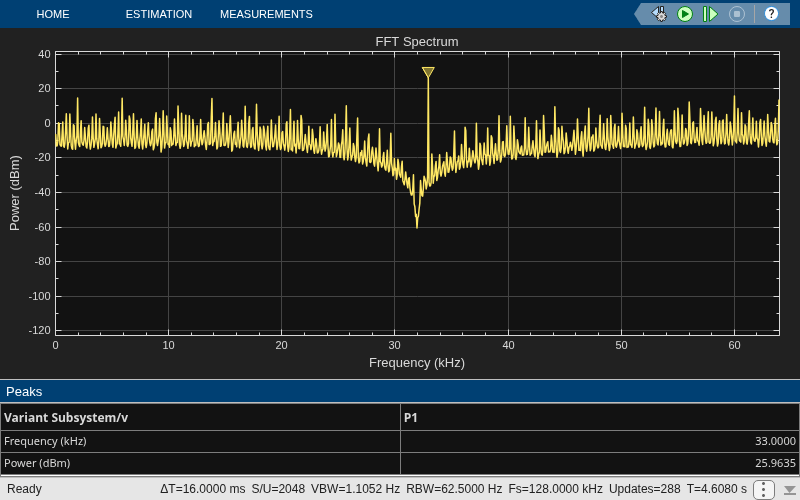The height and width of the screenshot is (500, 800).
Task: Collapse the panel with the bottom-right arrow icon
Action: coord(789,490)
